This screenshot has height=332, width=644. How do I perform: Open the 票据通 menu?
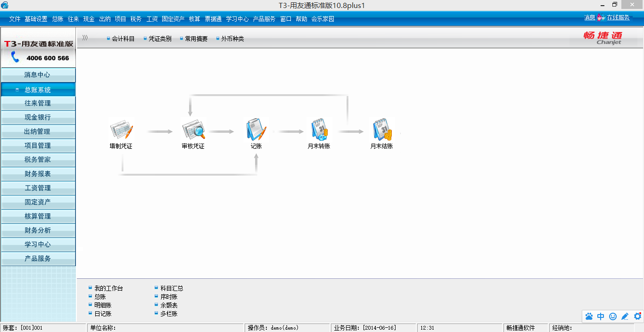(x=213, y=19)
